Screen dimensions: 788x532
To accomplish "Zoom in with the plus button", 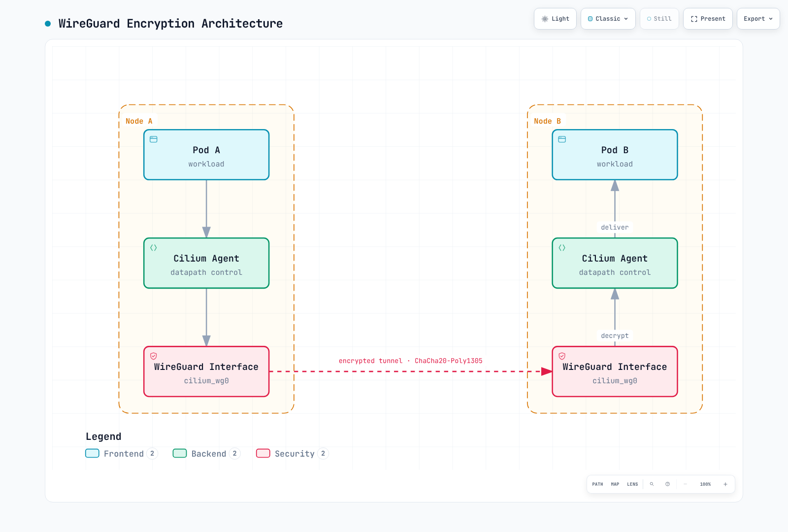I will (x=725, y=484).
